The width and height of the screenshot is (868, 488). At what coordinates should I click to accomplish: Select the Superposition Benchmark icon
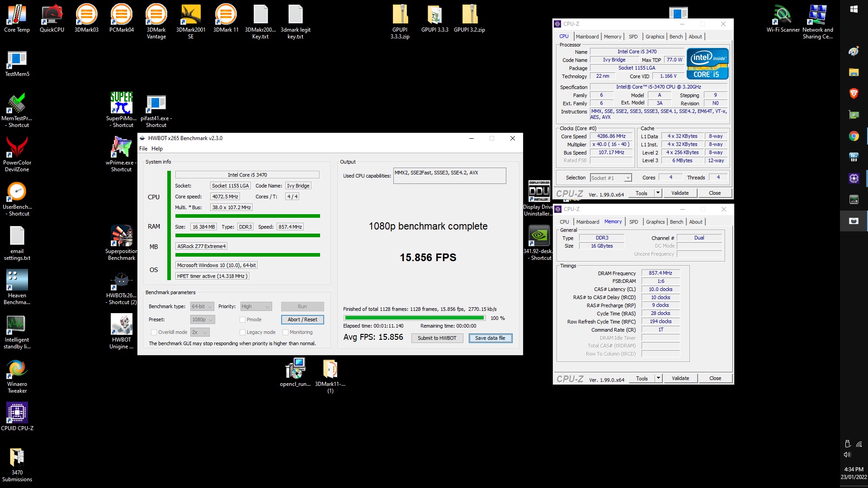coord(122,243)
